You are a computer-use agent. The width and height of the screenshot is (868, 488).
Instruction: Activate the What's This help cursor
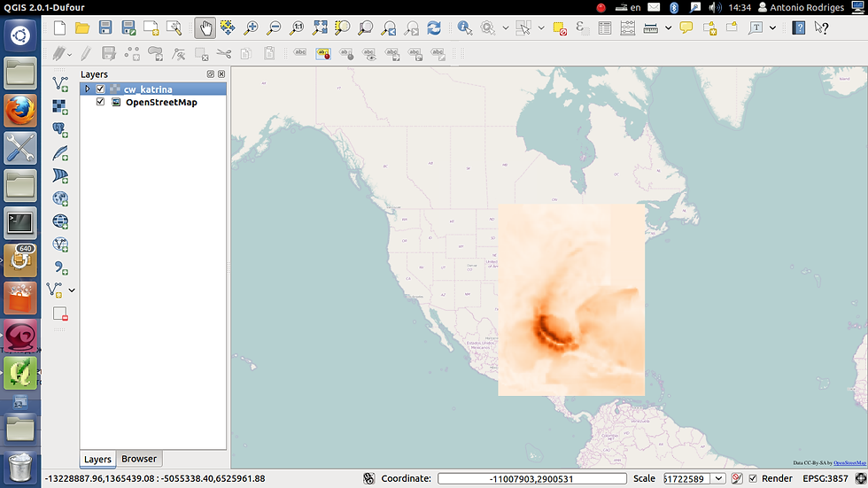pos(822,27)
